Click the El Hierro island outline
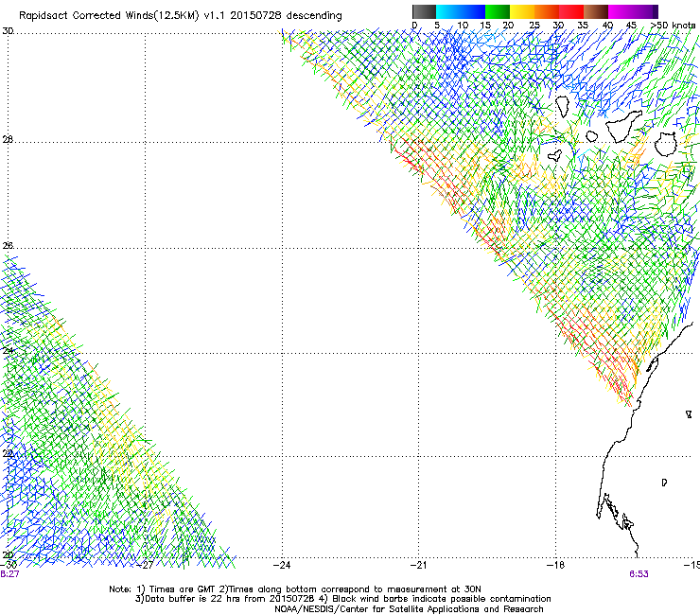 tap(555, 155)
